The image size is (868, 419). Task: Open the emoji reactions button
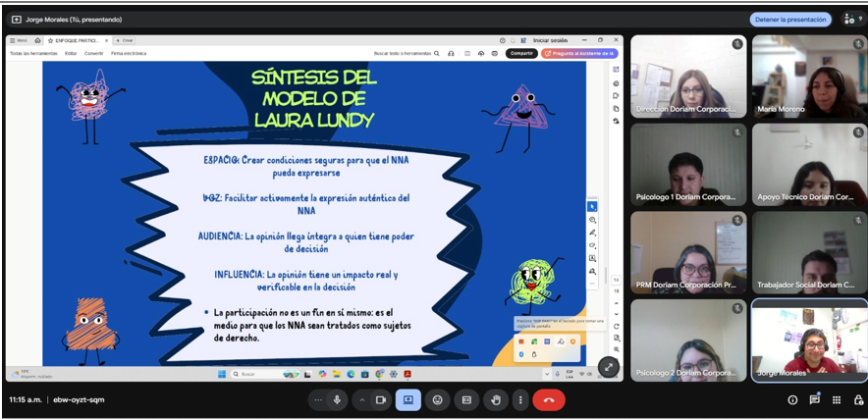[x=437, y=399]
